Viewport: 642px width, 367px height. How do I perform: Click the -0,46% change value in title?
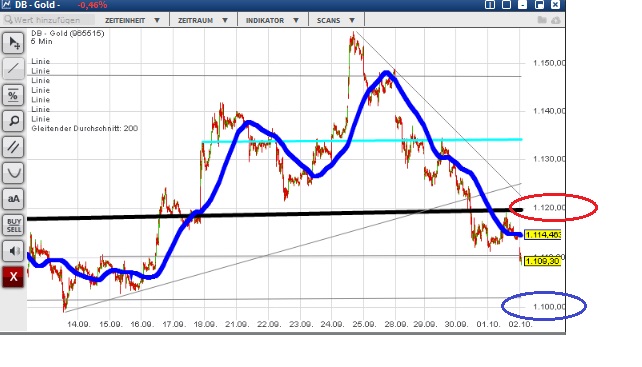93,5
